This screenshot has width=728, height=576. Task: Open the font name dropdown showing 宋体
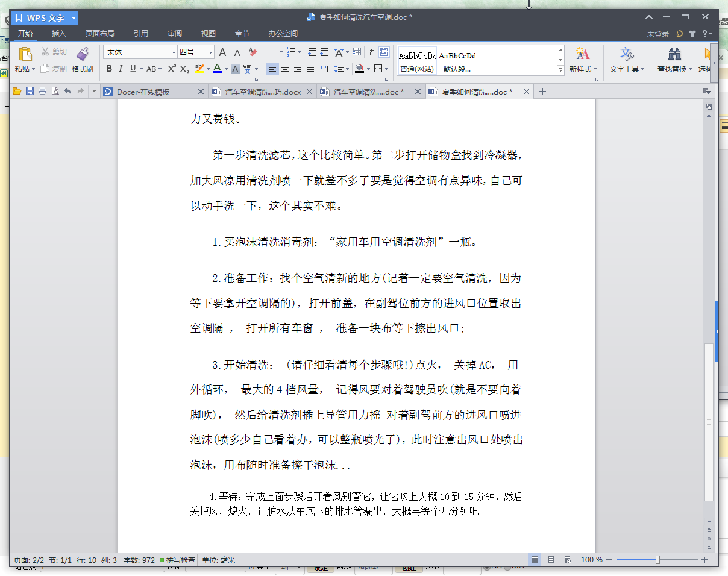point(174,52)
